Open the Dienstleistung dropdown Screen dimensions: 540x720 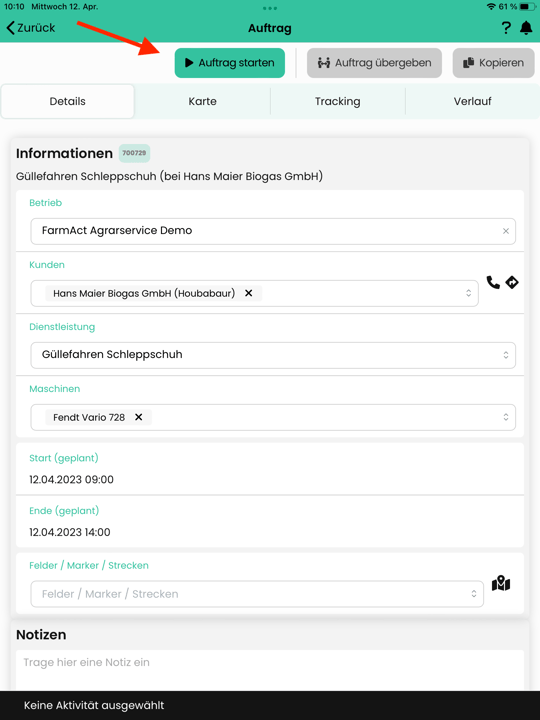(273, 355)
